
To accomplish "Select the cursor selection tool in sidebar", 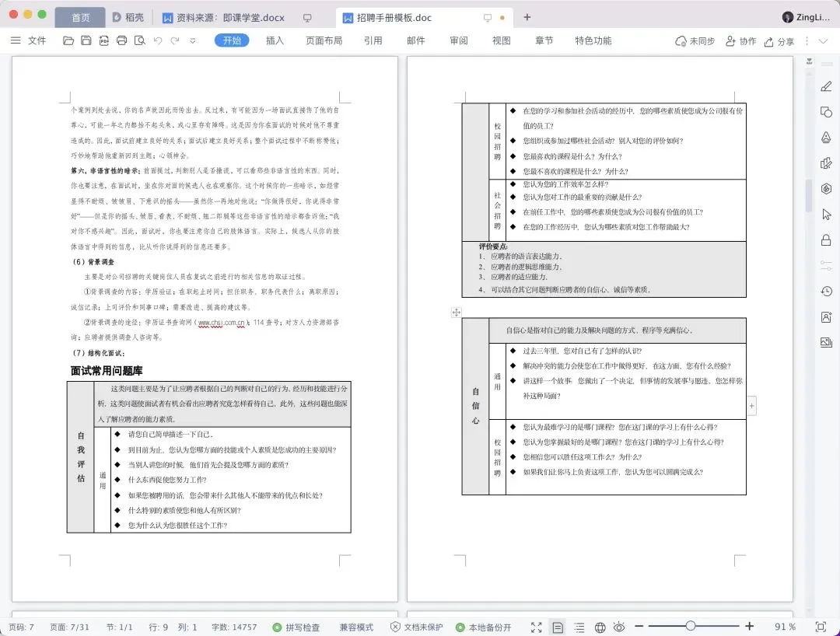I will pyautogui.click(x=827, y=215).
